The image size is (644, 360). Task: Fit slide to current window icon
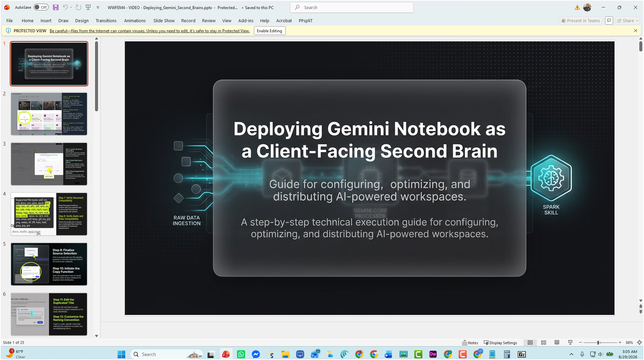(639, 343)
